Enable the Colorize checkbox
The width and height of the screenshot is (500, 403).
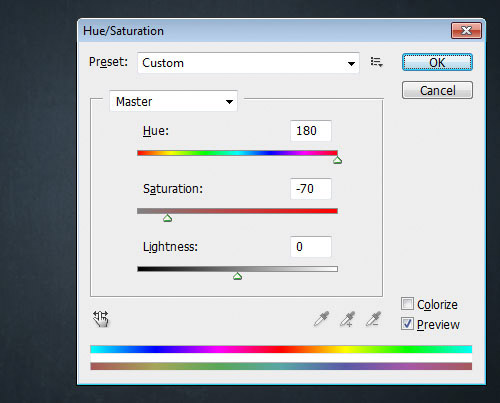click(407, 304)
